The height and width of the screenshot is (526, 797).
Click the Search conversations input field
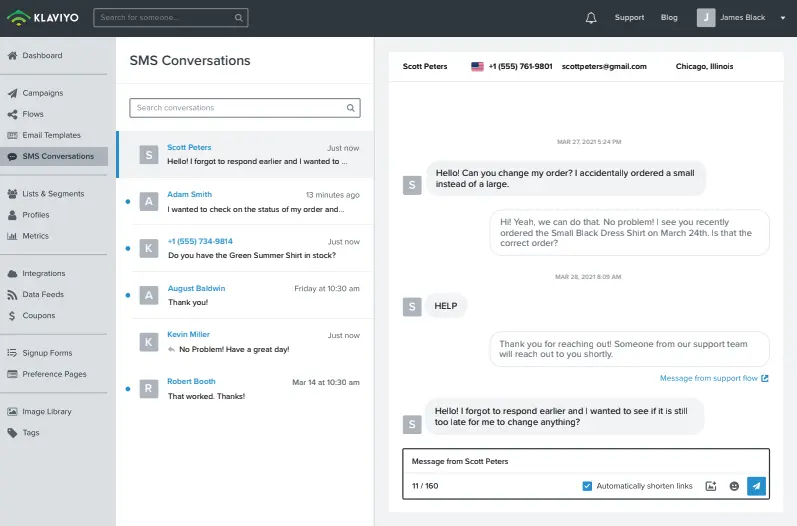(238, 108)
